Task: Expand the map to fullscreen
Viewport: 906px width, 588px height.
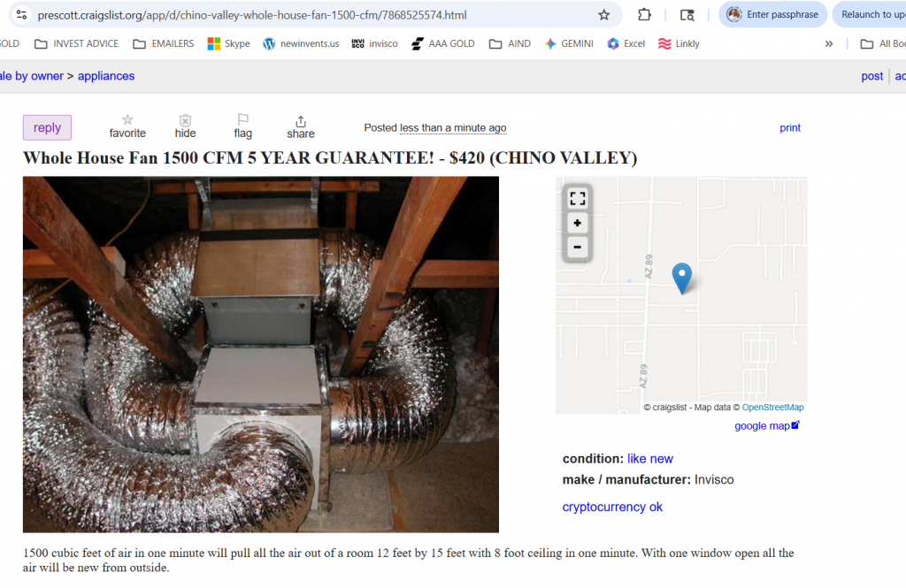Action: (577, 199)
